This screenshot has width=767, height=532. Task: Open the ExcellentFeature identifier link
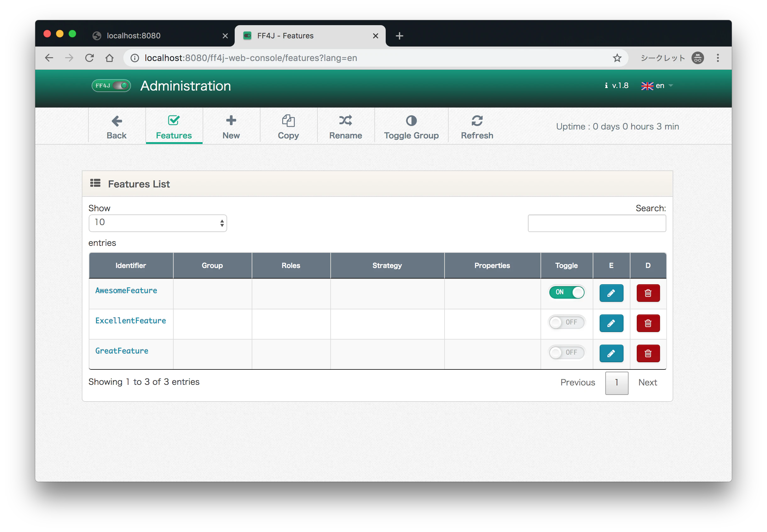point(130,320)
